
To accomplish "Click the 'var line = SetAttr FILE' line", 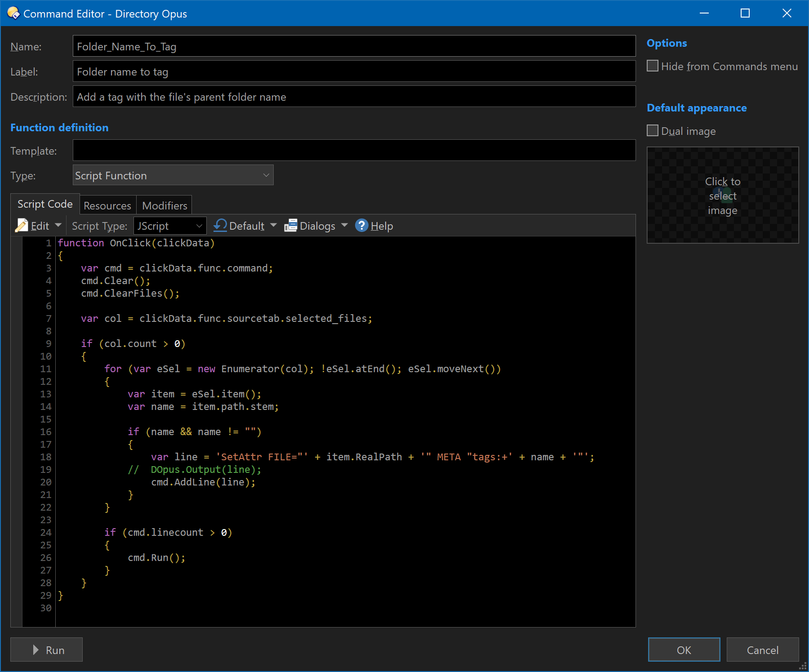I will tap(373, 457).
